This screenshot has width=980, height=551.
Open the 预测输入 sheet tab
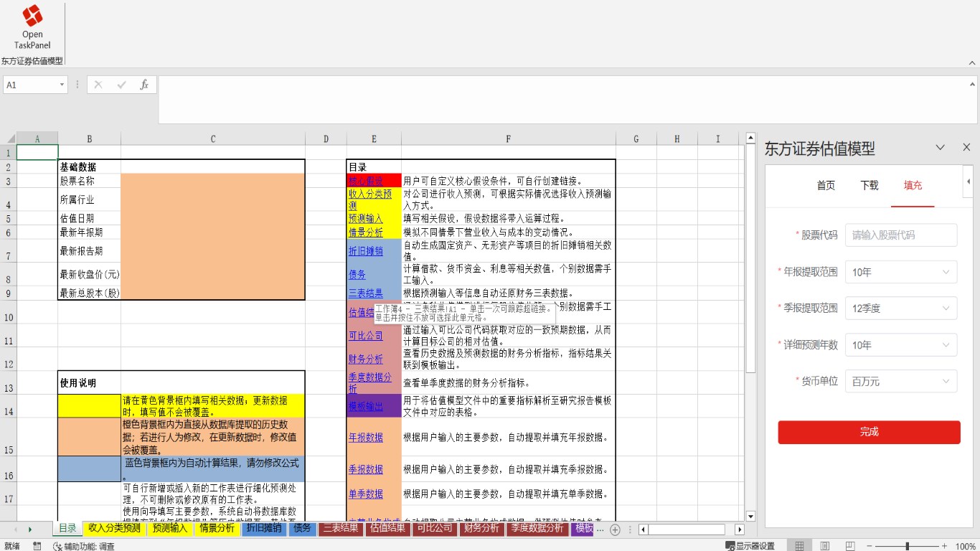click(169, 529)
